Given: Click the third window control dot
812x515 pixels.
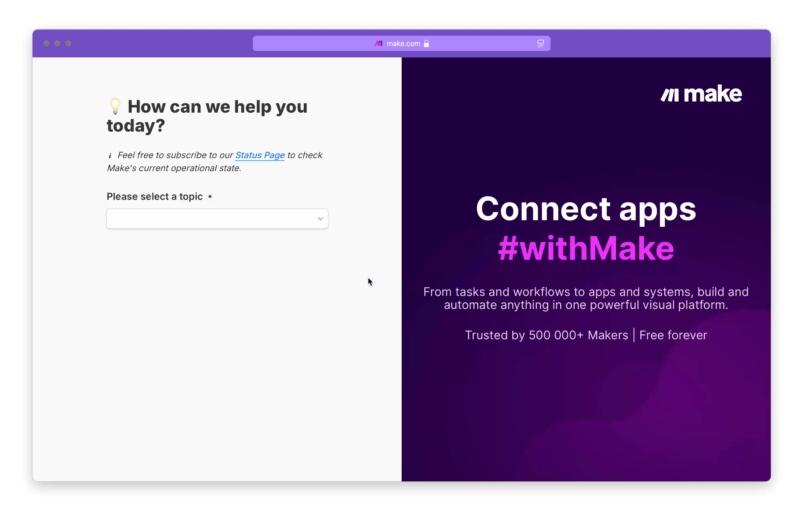Looking at the screenshot, I should point(68,43).
